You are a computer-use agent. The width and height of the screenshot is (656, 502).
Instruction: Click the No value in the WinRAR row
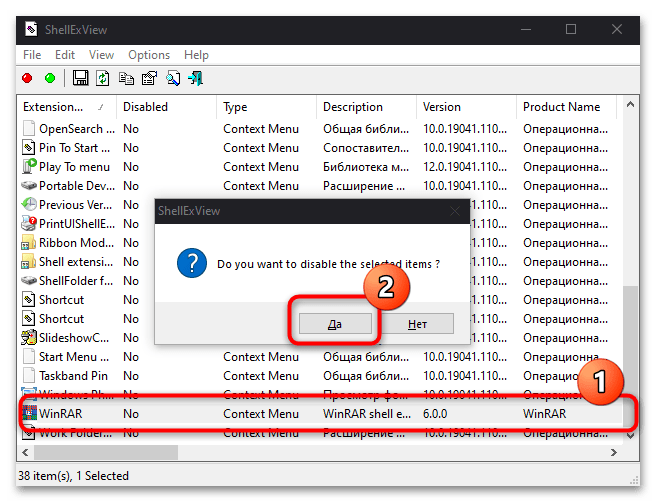pyautogui.click(x=131, y=414)
